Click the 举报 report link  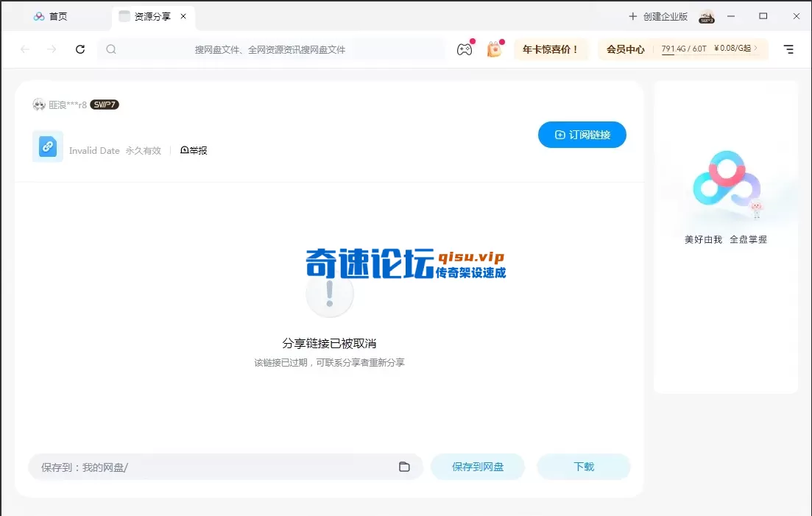coord(194,150)
